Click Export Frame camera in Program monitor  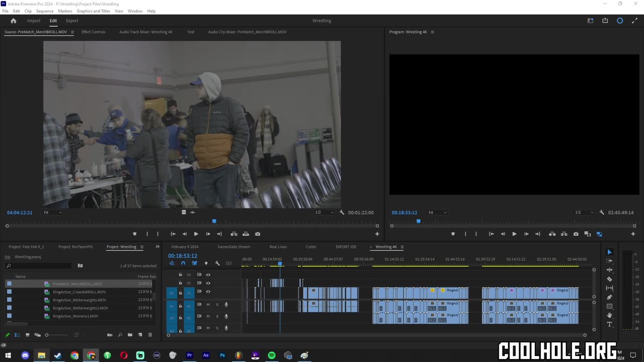[x=576, y=234]
